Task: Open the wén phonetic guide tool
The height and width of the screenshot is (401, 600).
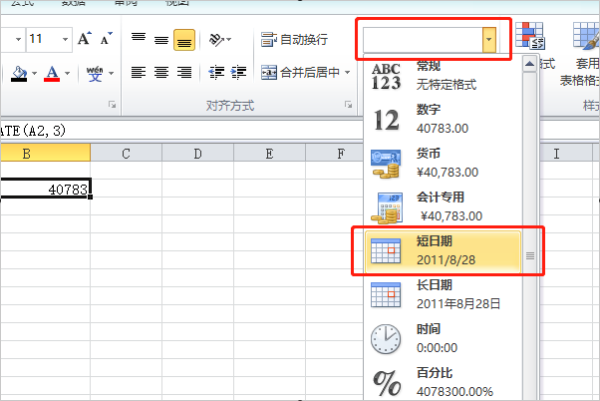Action: coord(95,73)
